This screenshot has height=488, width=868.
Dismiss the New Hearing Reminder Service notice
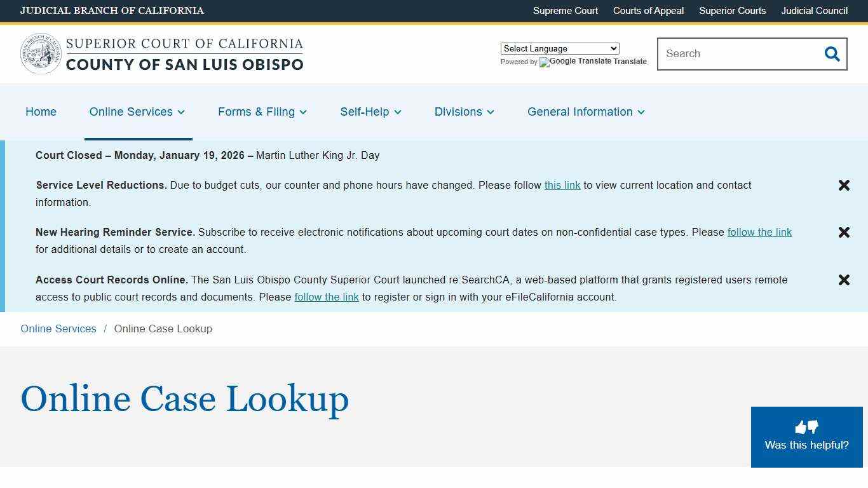(844, 232)
